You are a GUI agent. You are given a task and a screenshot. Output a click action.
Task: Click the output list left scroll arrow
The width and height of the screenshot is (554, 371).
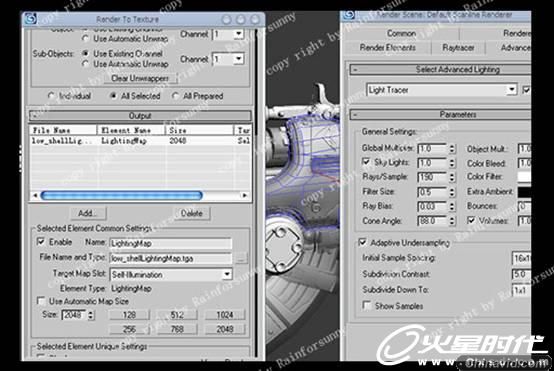(x=35, y=195)
